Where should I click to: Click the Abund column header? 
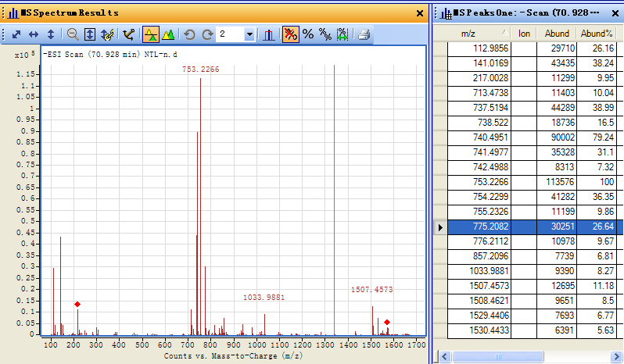tap(557, 34)
